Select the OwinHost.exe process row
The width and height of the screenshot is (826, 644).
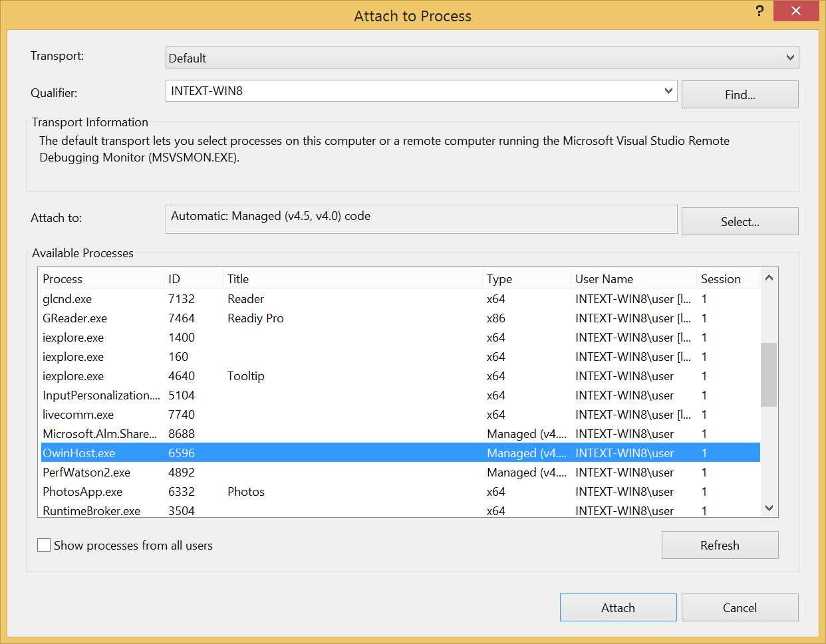point(399,453)
